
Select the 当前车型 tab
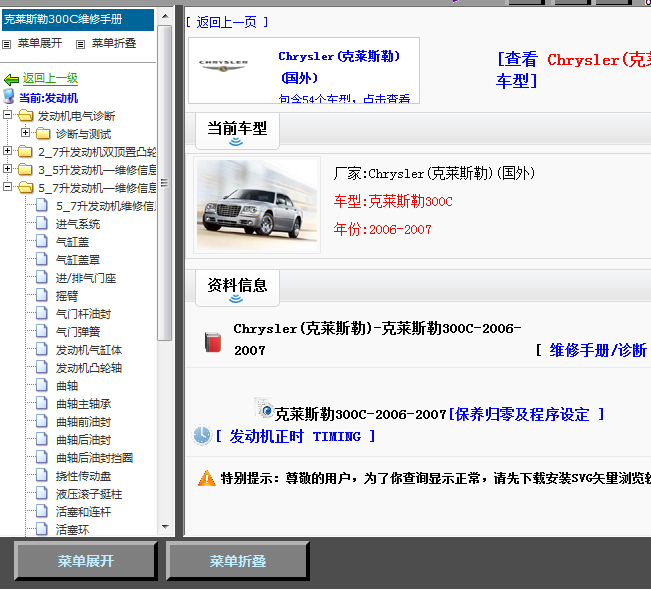237,131
